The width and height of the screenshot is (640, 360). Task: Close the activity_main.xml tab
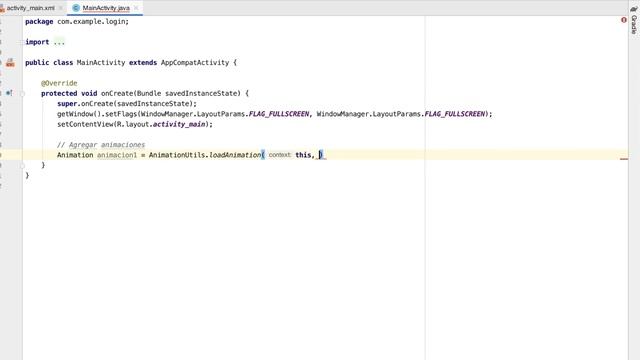(61, 8)
